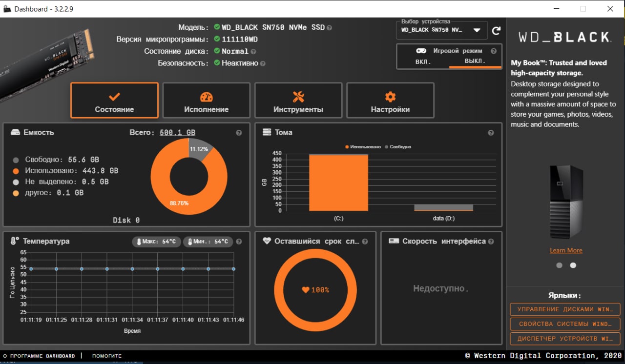Open help icon for Оставшийся срок службы
Image resolution: width=625 pixels, height=364 pixels.
coord(365,242)
